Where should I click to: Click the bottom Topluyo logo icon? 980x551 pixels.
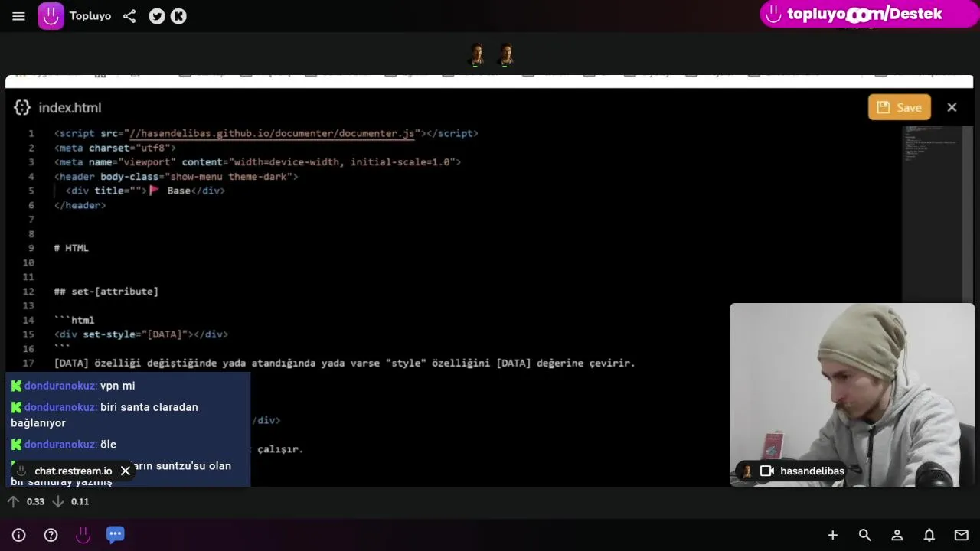pos(83,535)
